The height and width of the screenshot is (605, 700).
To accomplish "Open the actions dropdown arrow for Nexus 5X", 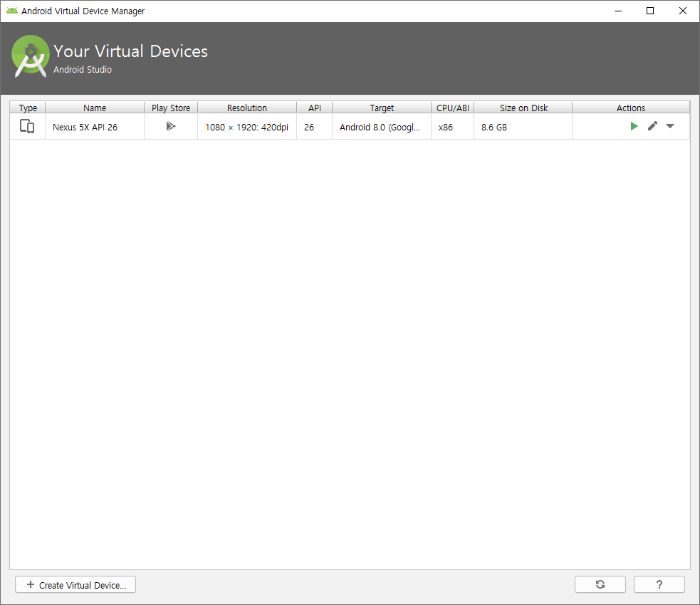I will (x=669, y=126).
